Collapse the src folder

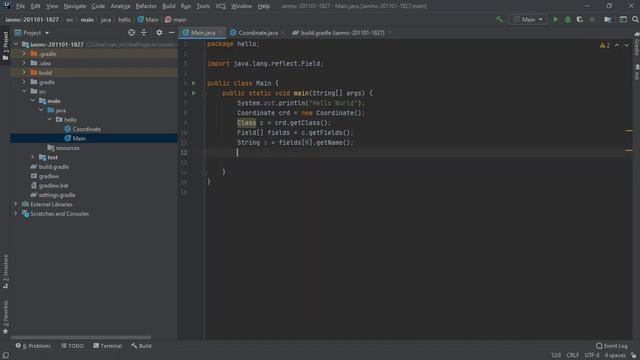click(x=24, y=91)
